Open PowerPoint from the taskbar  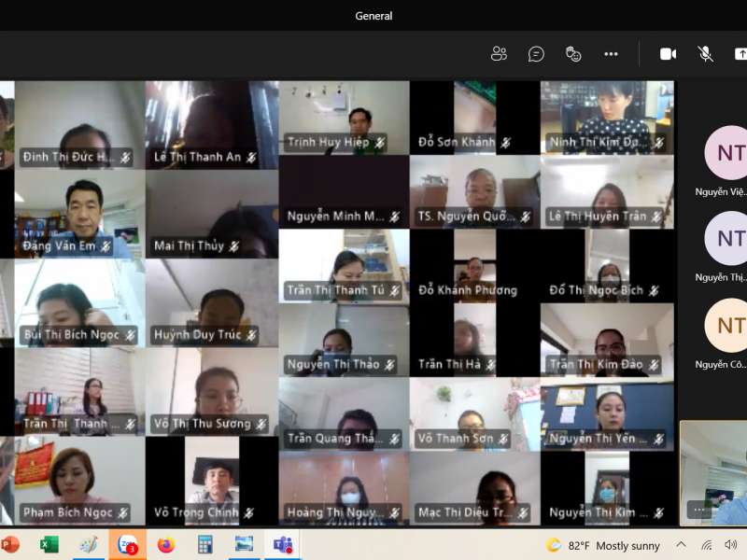pyautogui.click(x=10, y=544)
